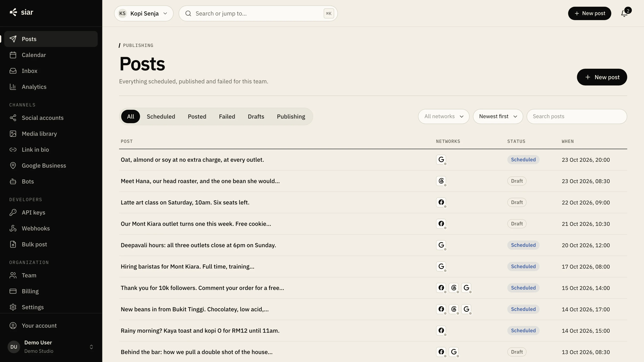Open Social accounts channel
The width and height of the screenshot is (644, 362).
[x=51, y=118]
